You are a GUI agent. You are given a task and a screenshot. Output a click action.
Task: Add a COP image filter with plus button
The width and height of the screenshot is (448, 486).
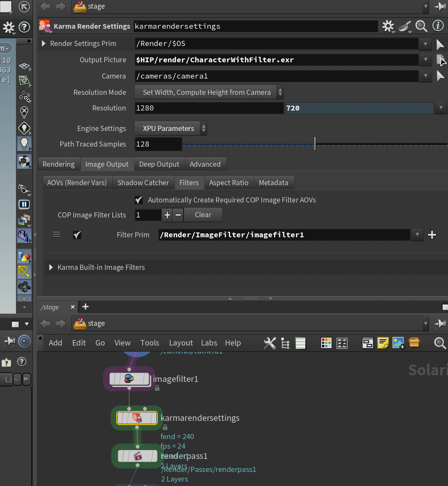[x=167, y=215]
